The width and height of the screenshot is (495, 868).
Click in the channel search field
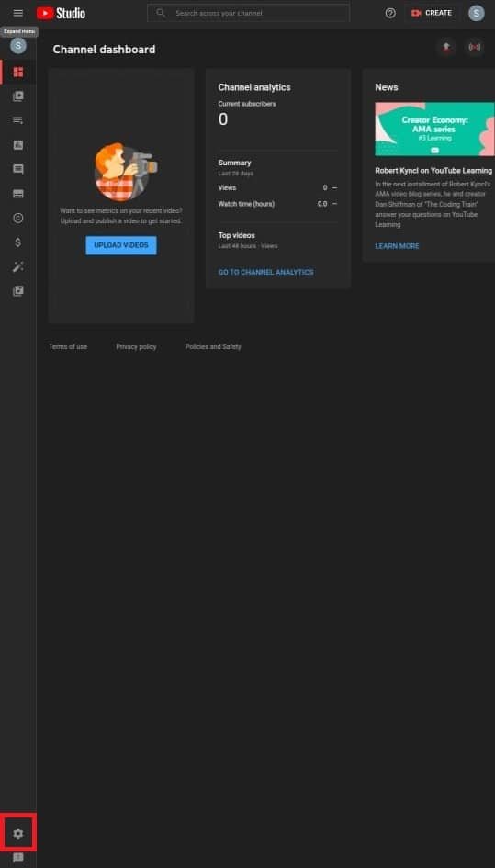pyautogui.click(x=249, y=13)
